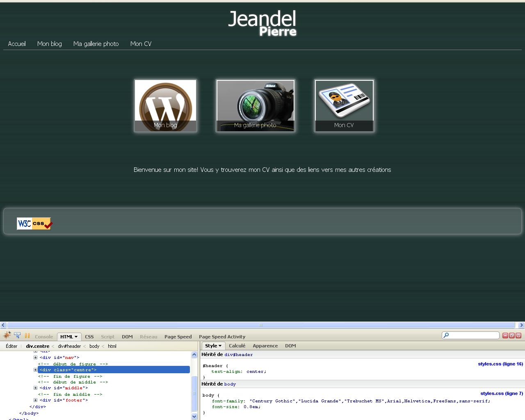Select the div id="middle" tree row
Image resolution: width=525 pixels, height=420 pixels.
(64, 388)
